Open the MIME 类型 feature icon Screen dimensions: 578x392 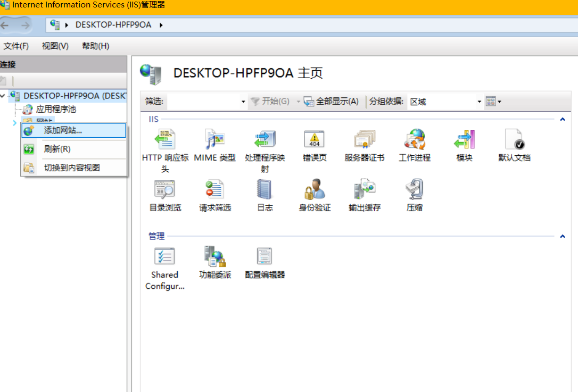point(215,139)
